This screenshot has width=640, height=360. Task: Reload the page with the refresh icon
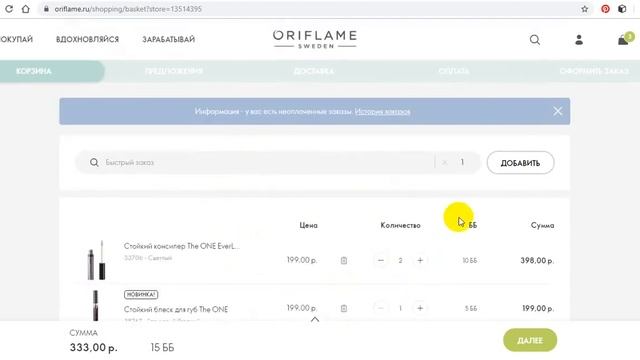click(x=9, y=9)
